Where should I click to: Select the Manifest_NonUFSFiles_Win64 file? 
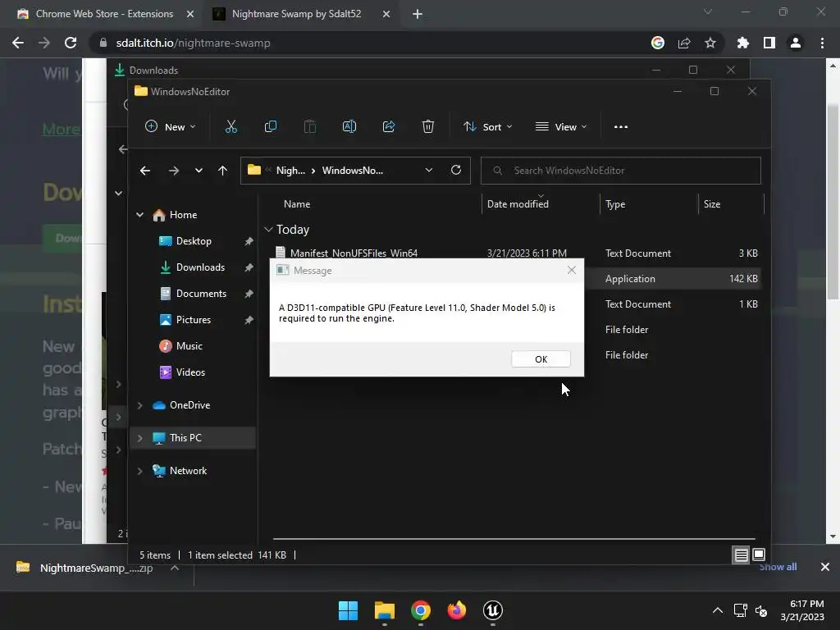354,253
